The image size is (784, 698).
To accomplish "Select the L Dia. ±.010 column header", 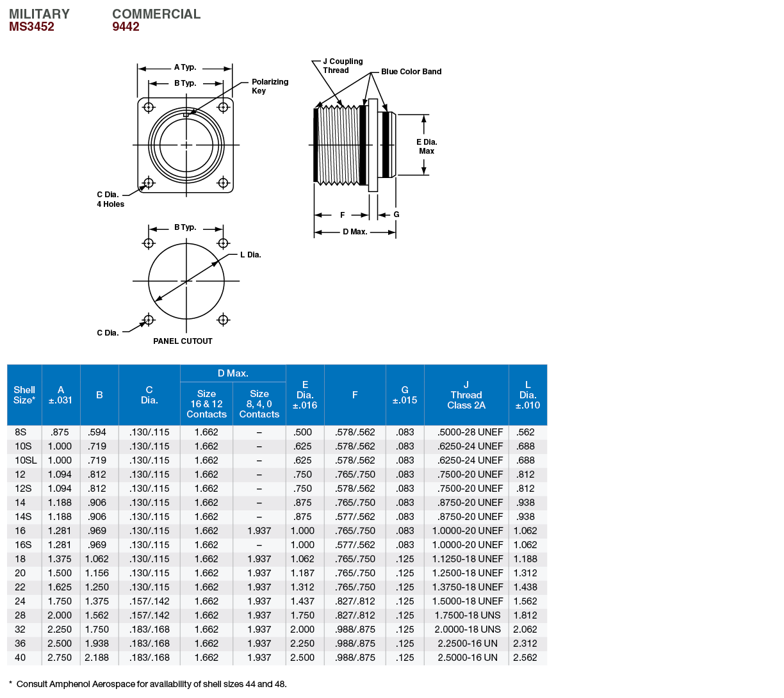I will coord(527,394).
